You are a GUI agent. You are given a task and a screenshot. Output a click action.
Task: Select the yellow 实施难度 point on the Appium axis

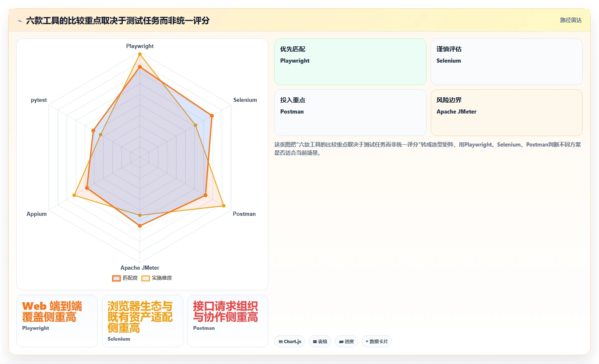[74, 195]
